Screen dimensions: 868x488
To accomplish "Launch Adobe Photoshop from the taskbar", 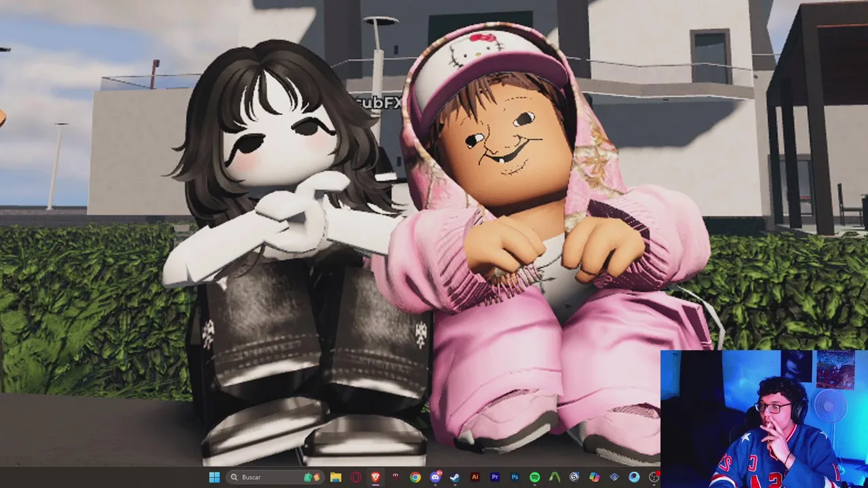I will pos(515,477).
